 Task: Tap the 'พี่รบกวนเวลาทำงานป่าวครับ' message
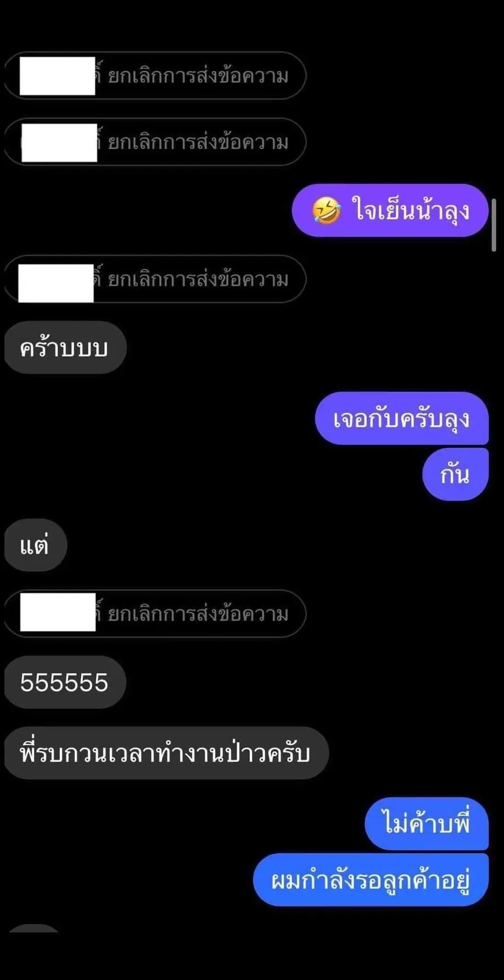(166, 753)
